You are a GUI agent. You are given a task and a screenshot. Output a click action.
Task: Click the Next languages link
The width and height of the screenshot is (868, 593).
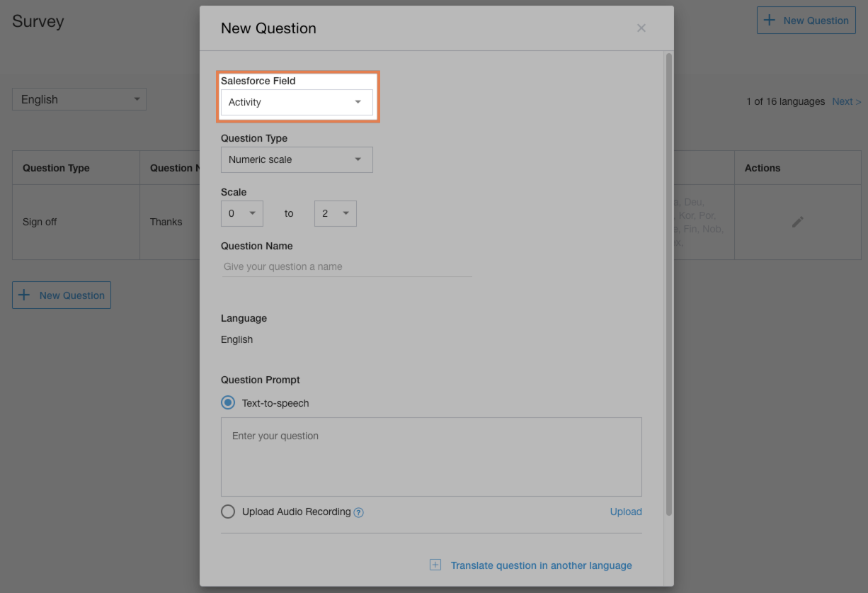click(846, 101)
